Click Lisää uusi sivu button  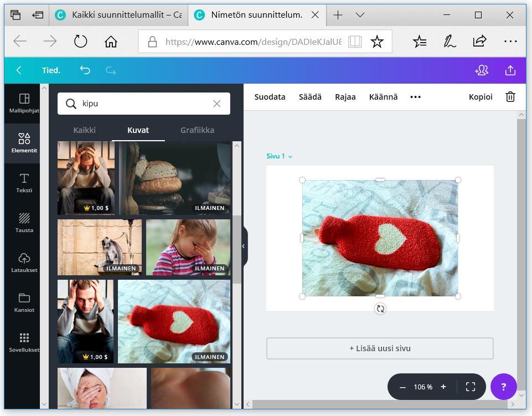380,348
